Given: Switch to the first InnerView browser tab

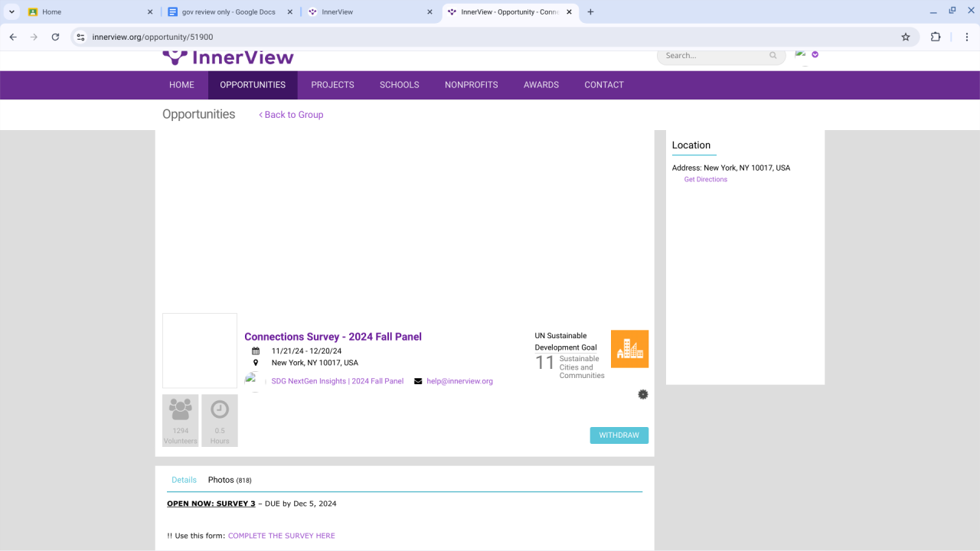Looking at the screenshot, I should (370, 12).
